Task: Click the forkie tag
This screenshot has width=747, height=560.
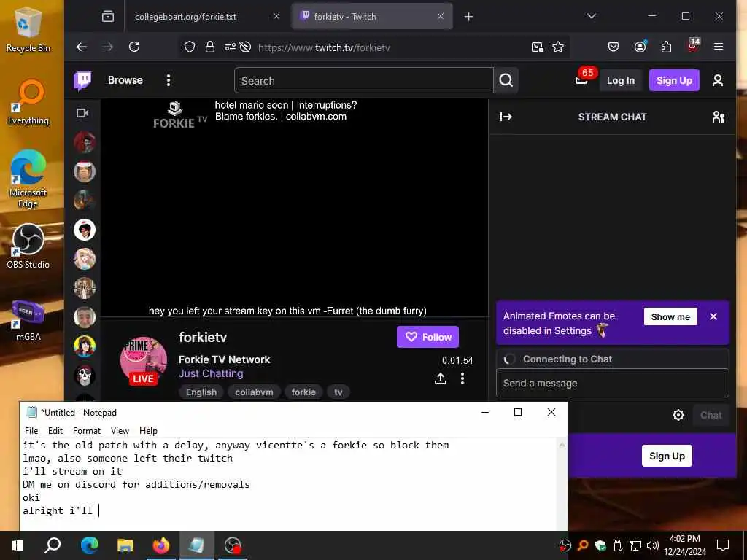Action: 303,392
